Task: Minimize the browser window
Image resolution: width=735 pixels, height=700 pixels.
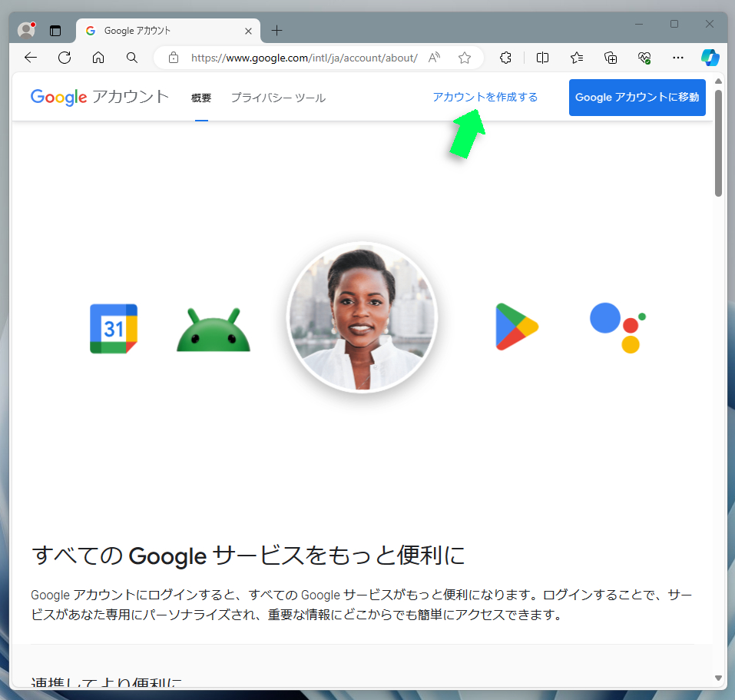Action: click(x=639, y=24)
